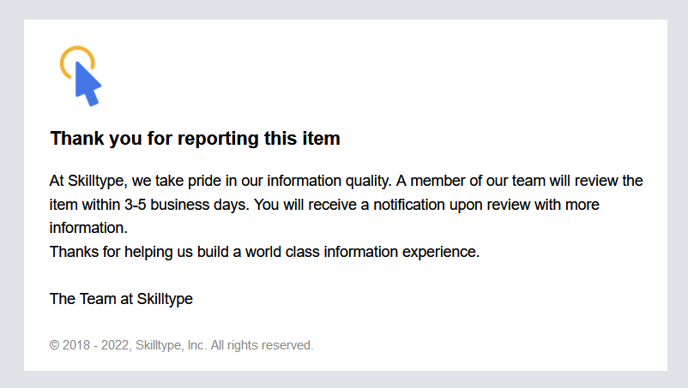Click 'world class information experience' phrase
The height and width of the screenshot is (388, 688).
click(361, 252)
